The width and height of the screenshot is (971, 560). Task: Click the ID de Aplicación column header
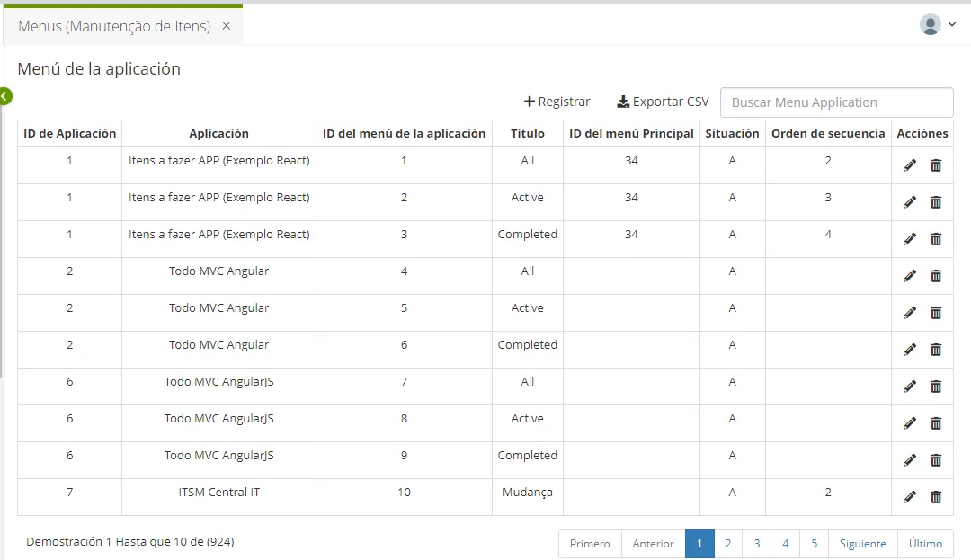tap(70, 133)
